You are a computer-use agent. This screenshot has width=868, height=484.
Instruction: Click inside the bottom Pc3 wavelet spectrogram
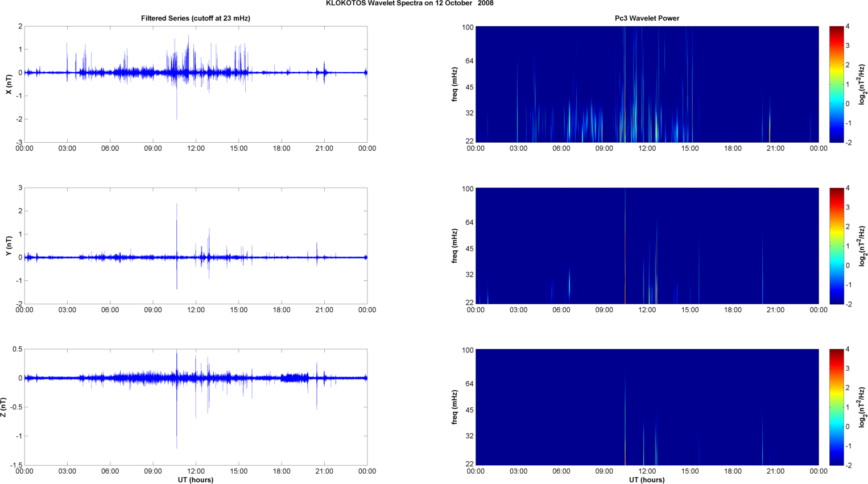(x=647, y=407)
